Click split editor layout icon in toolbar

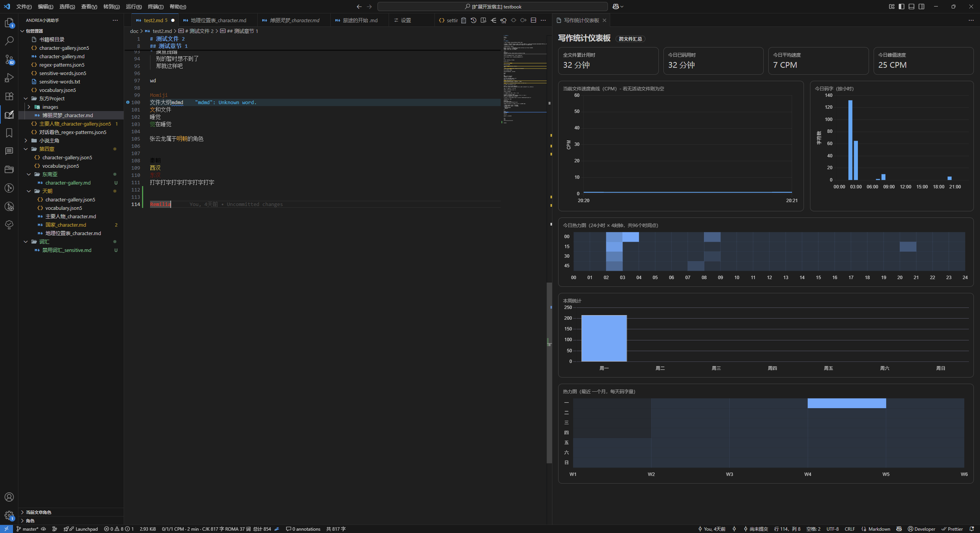(533, 20)
